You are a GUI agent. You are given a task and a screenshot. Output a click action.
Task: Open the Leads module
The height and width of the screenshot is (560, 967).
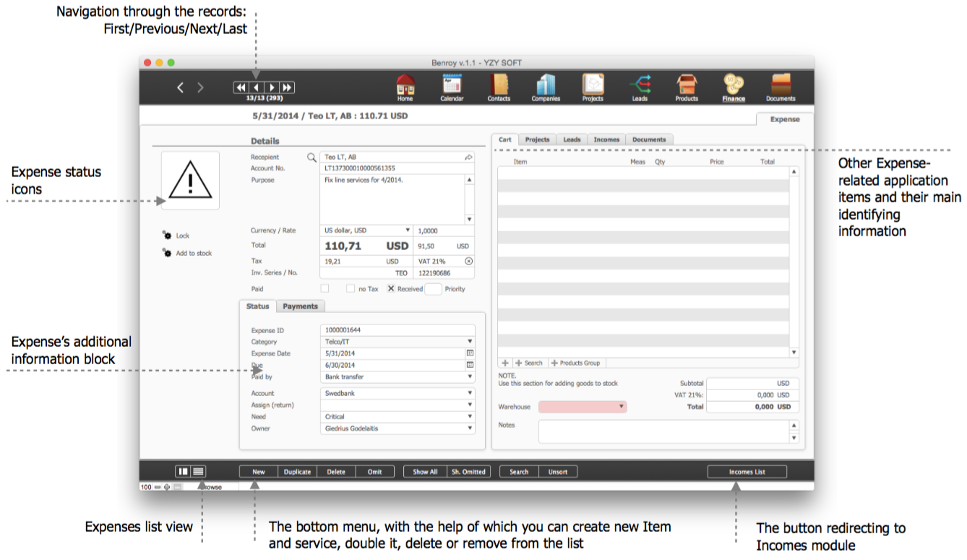click(x=640, y=85)
